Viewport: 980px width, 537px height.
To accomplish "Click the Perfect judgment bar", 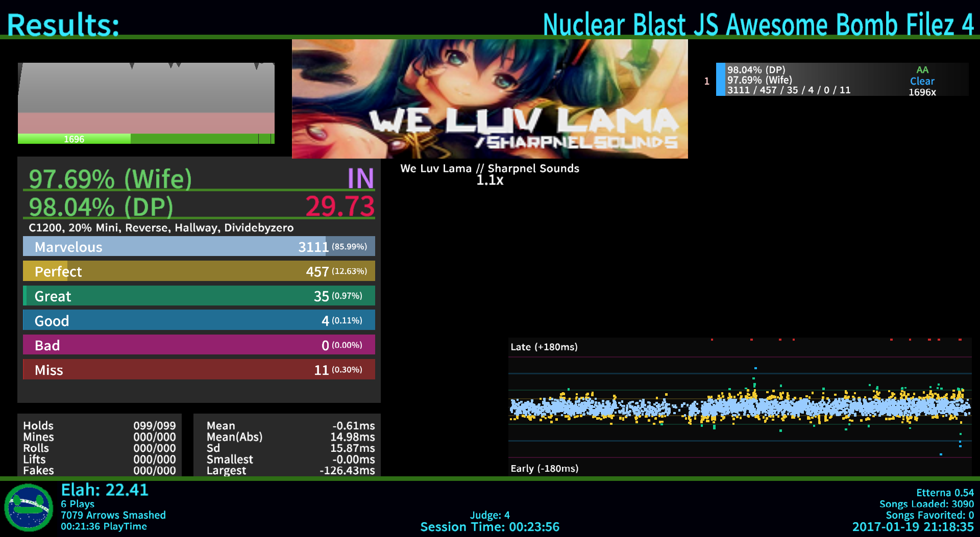I will 199,271.
